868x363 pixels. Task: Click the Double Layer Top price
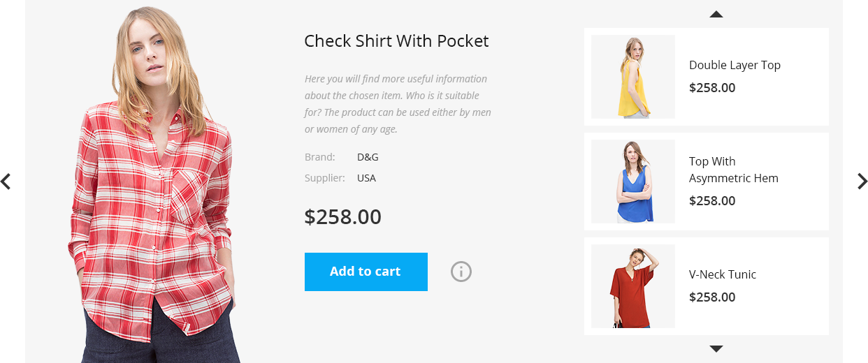pos(712,87)
